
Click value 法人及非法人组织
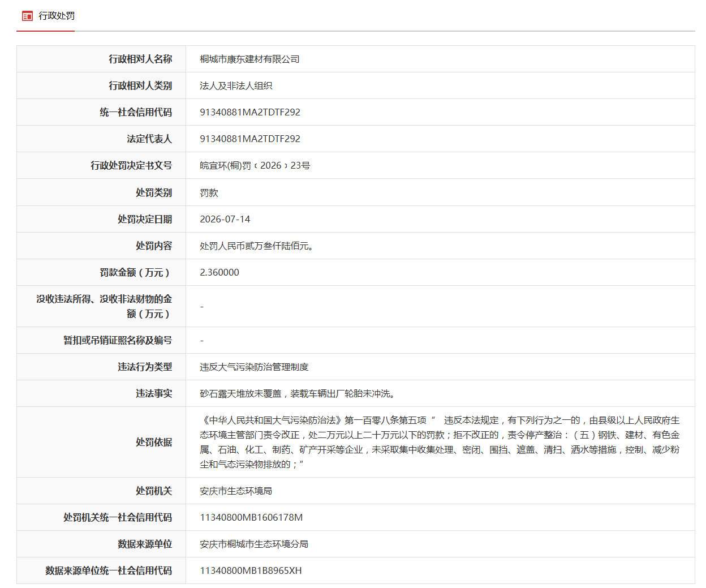tap(236, 85)
